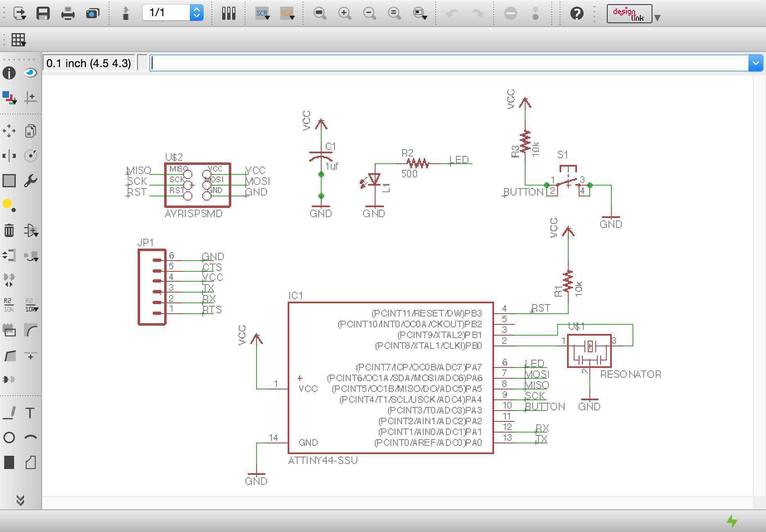
Task: Select the Name tool (R2 10k)
Action: 9,305
